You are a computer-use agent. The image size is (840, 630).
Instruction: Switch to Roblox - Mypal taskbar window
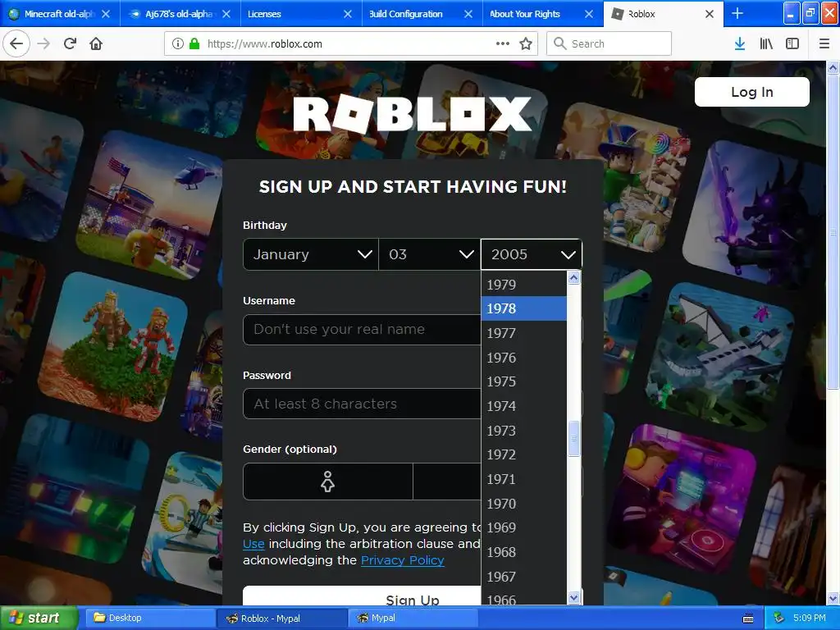[282, 619]
